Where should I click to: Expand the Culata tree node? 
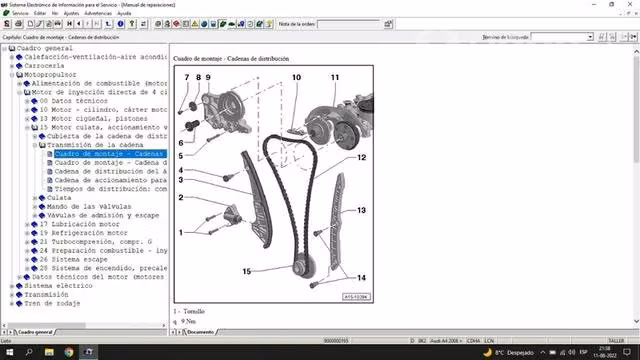pos(35,198)
